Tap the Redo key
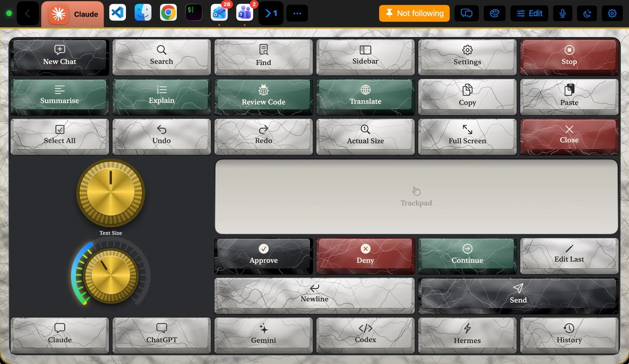This screenshot has height=364, width=629. pyautogui.click(x=263, y=136)
